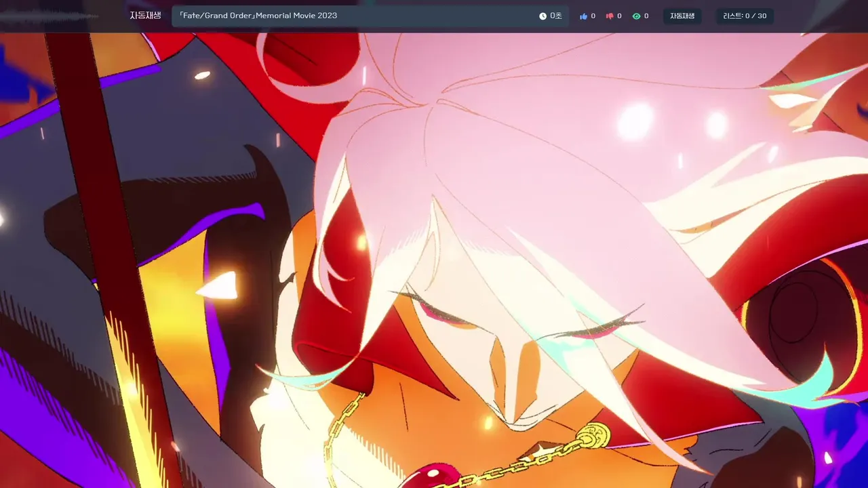868x488 pixels.
Task: Click the clock timer icon
Action: point(542,16)
